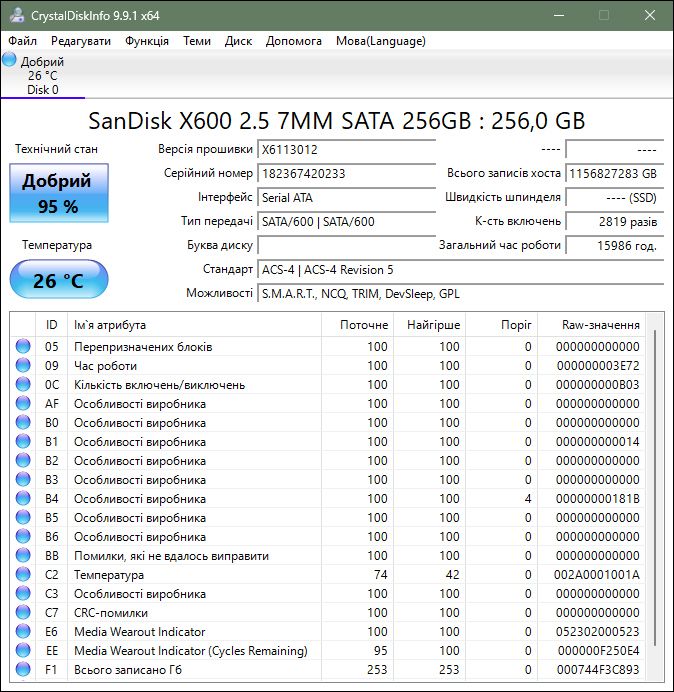Viewport: 674px width, 692px height.
Task: Select the Кількість включень/виключень attribute name
Action: point(159,385)
